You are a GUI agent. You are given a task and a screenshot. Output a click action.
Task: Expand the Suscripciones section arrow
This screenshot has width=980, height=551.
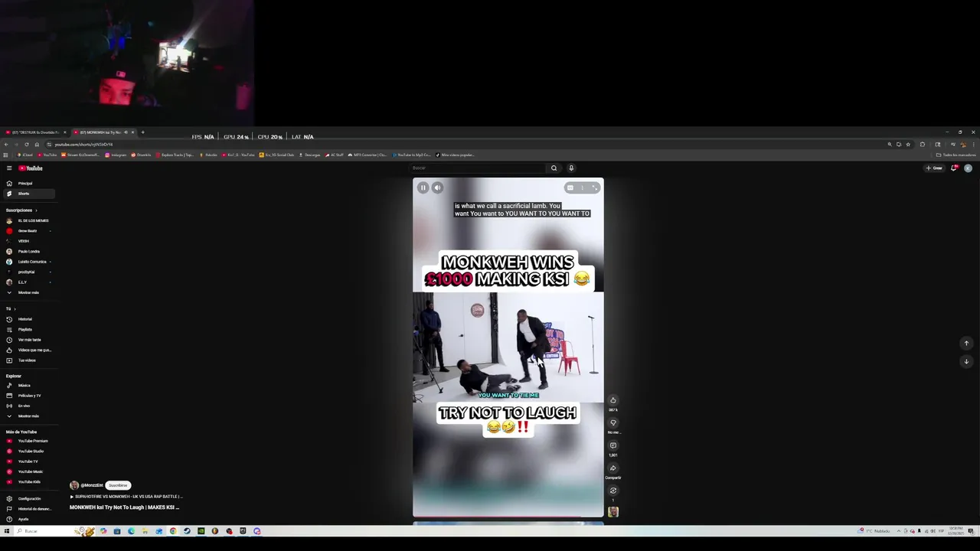pos(36,210)
